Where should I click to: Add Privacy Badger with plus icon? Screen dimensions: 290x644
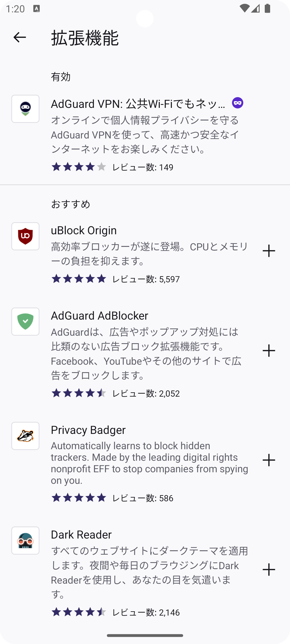pos(269,460)
